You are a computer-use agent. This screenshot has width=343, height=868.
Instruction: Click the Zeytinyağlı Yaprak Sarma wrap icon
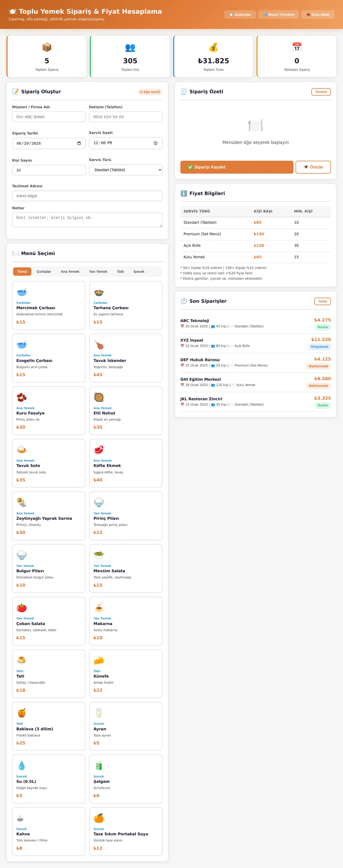pos(21,502)
